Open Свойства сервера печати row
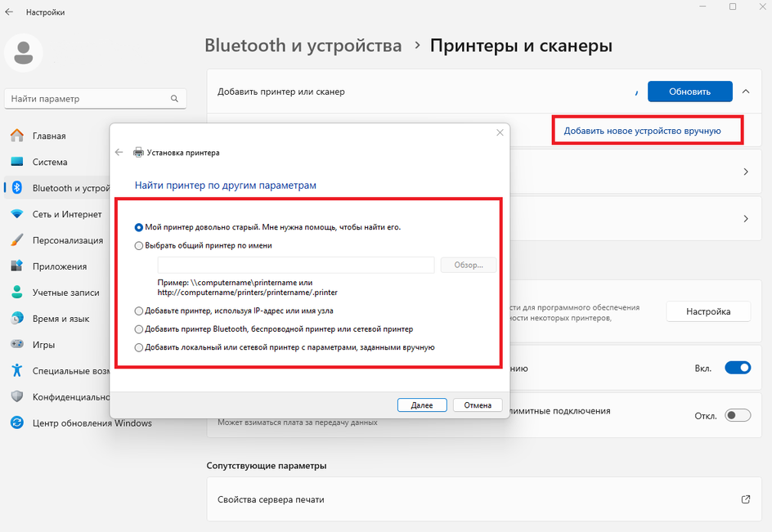Viewport: 772px width, 532px height. point(484,499)
